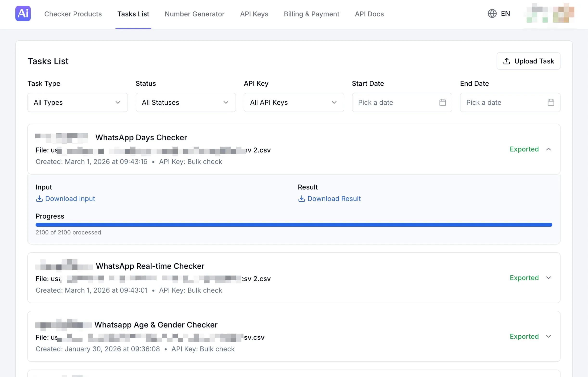Viewport: 588px width, 377px height.
Task: Open the All Types task type dropdown
Action: click(x=77, y=103)
